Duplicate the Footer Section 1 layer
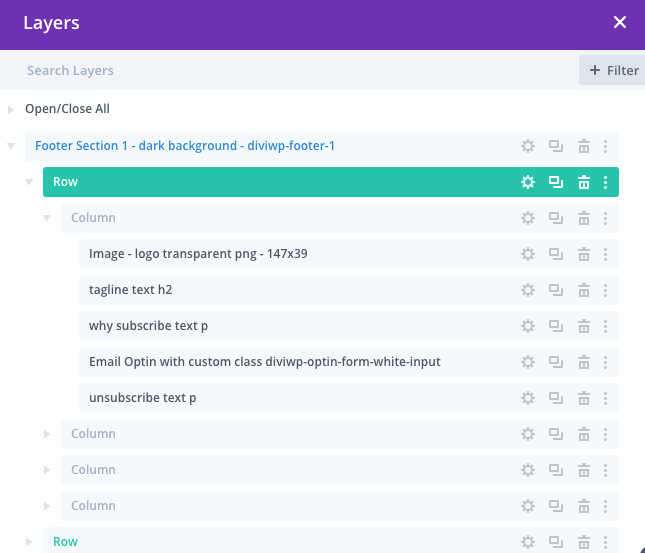The height and width of the screenshot is (553, 645). point(556,146)
